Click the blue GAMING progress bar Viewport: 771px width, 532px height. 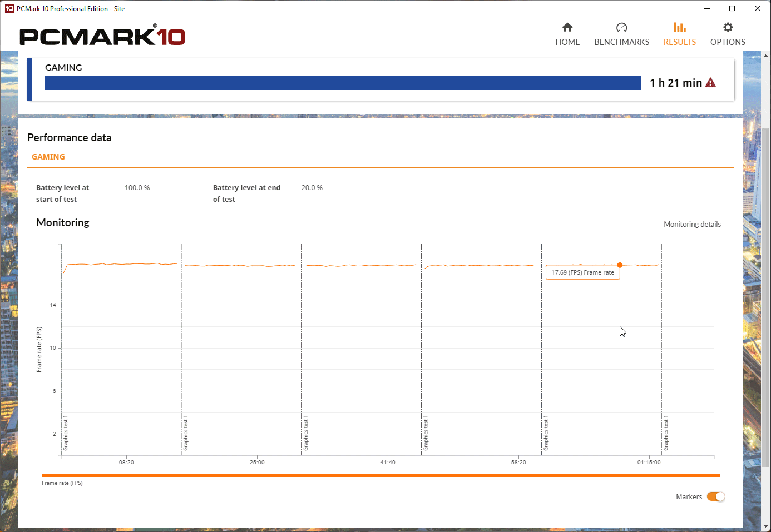tap(343, 83)
